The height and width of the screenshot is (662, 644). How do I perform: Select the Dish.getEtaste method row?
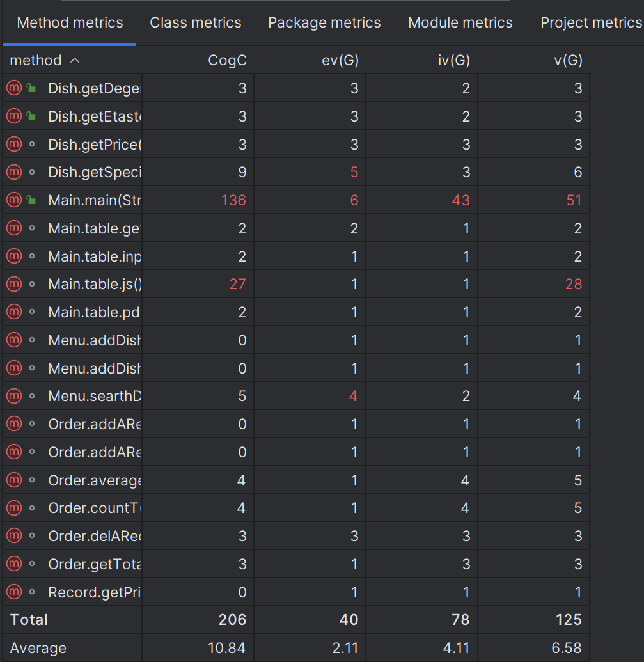click(296, 116)
